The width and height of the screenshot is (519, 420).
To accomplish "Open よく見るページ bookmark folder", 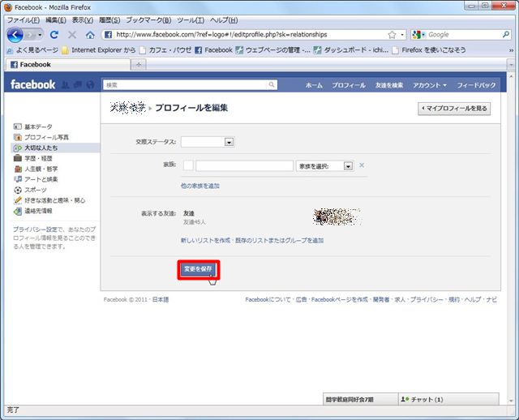I will (x=32, y=50).
